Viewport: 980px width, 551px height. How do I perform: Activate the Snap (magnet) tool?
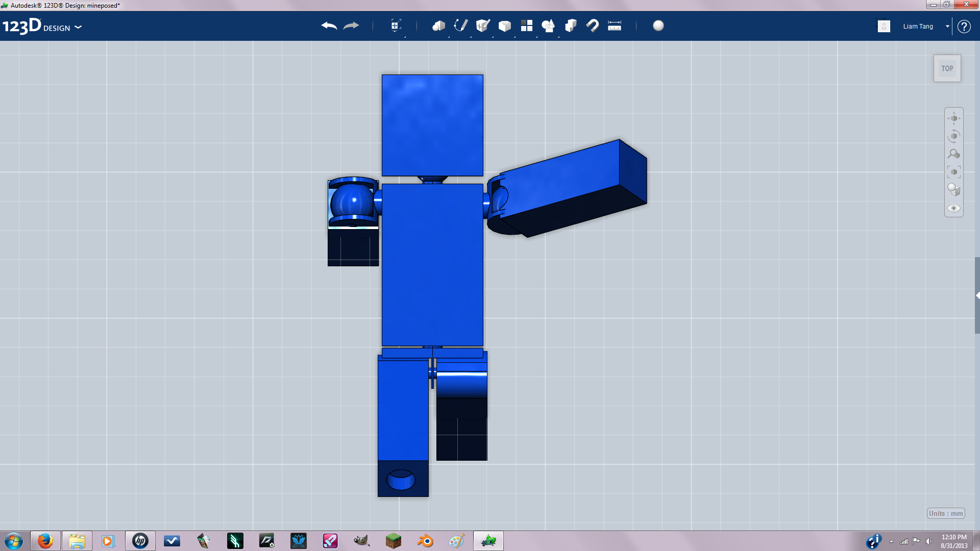592,26
